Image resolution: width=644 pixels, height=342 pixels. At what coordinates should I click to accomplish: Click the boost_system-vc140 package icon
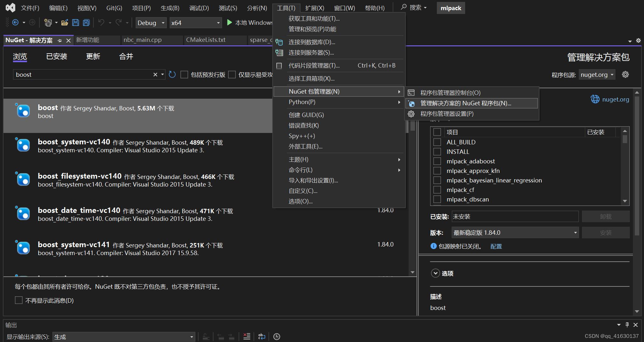[x=23, y=145]
